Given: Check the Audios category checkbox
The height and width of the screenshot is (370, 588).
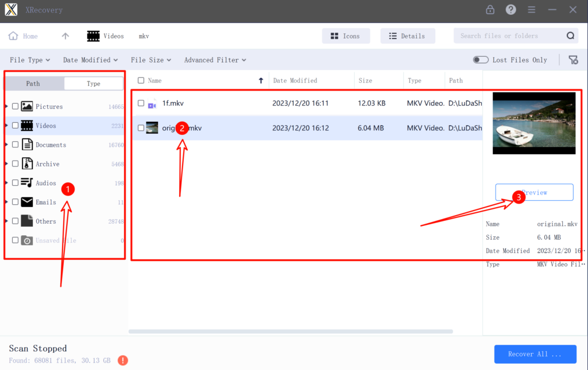Looking at the screenshot, I should click(x=15, y=183).
